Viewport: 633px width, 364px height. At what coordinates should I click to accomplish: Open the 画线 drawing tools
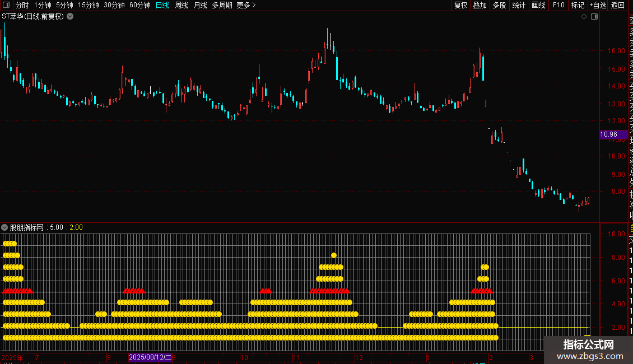(x=538, y=6)
